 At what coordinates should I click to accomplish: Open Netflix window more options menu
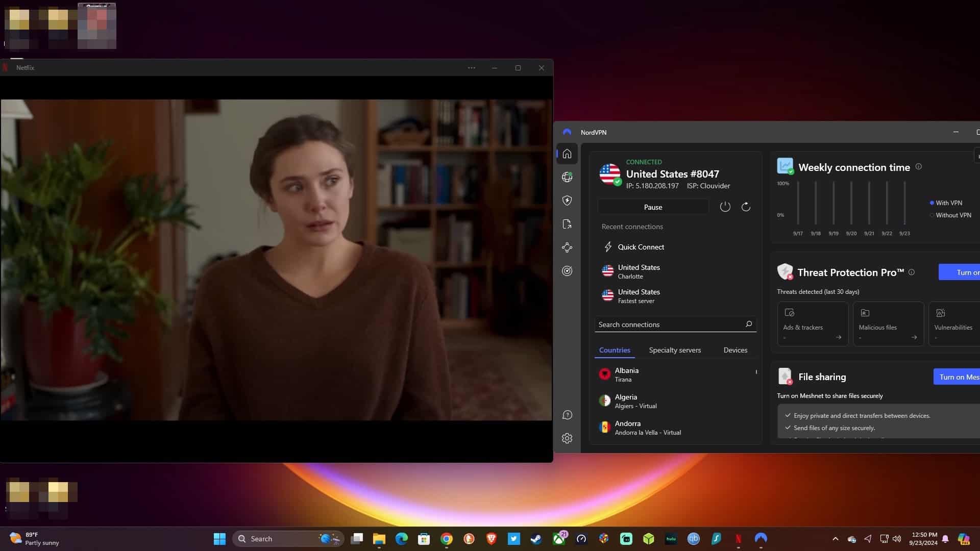(x=472, y=68)
